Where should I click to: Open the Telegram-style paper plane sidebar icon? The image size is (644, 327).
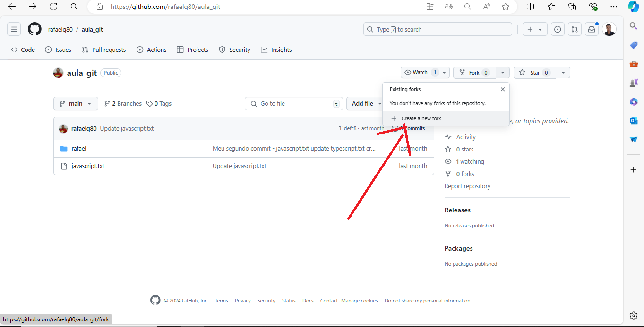point(634,139)
